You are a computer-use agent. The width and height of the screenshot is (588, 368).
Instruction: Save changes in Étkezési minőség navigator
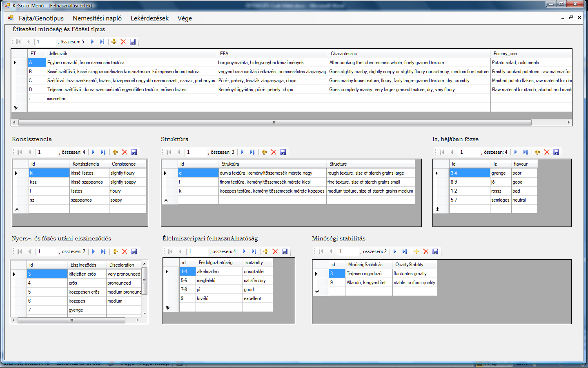tap(133, 42)
